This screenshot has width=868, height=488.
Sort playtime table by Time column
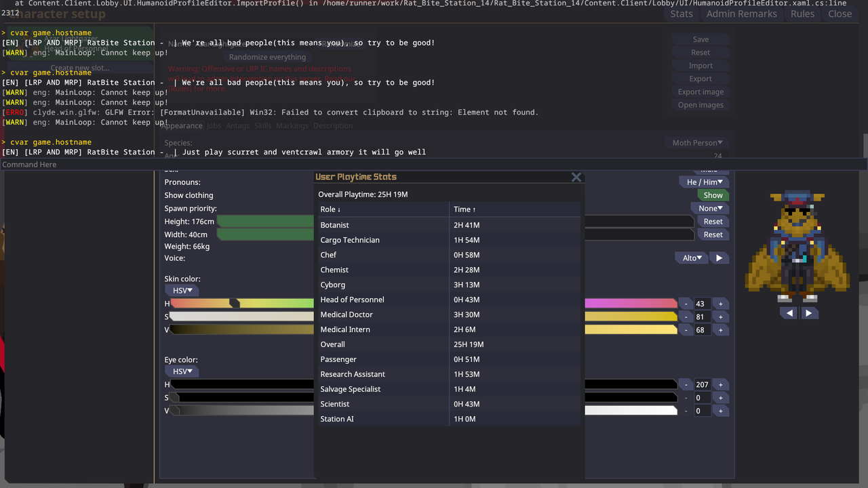click(515, 209)
